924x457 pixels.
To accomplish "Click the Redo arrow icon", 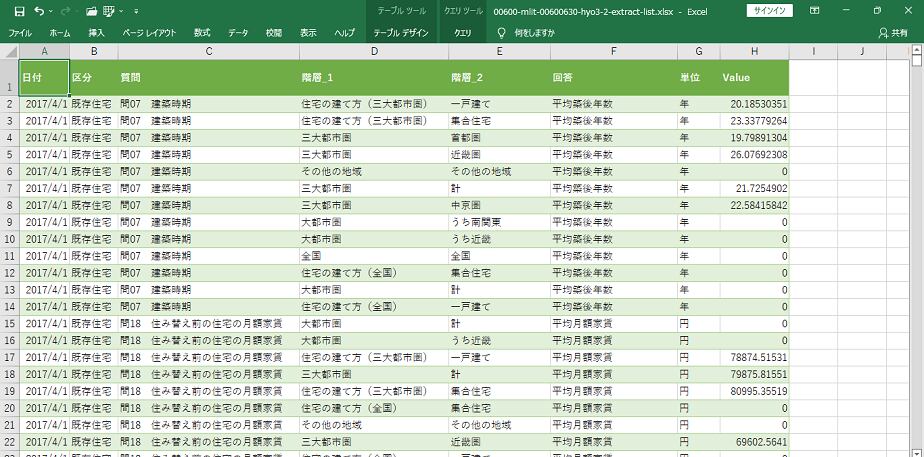I will click(x=65, y=11).
